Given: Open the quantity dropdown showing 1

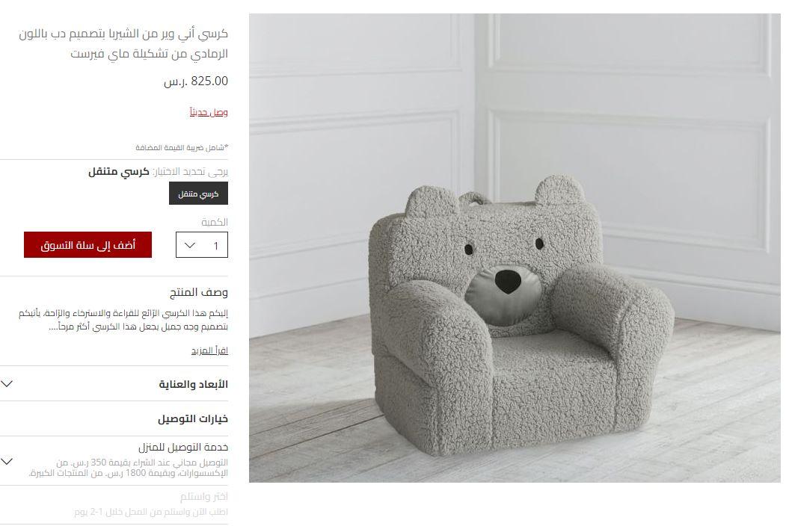Looking at the screenshot, I should point(202,245).
